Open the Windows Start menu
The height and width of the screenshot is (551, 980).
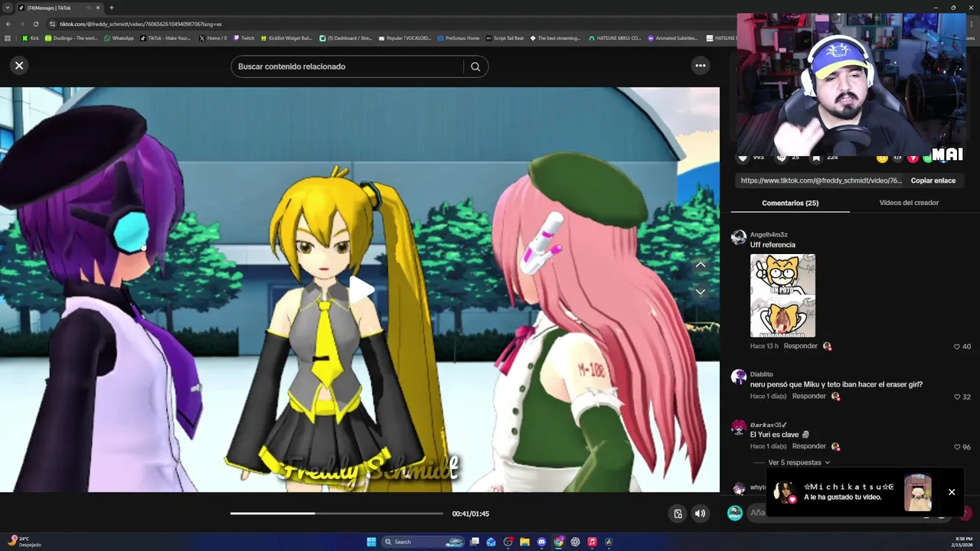coord(371,542)
